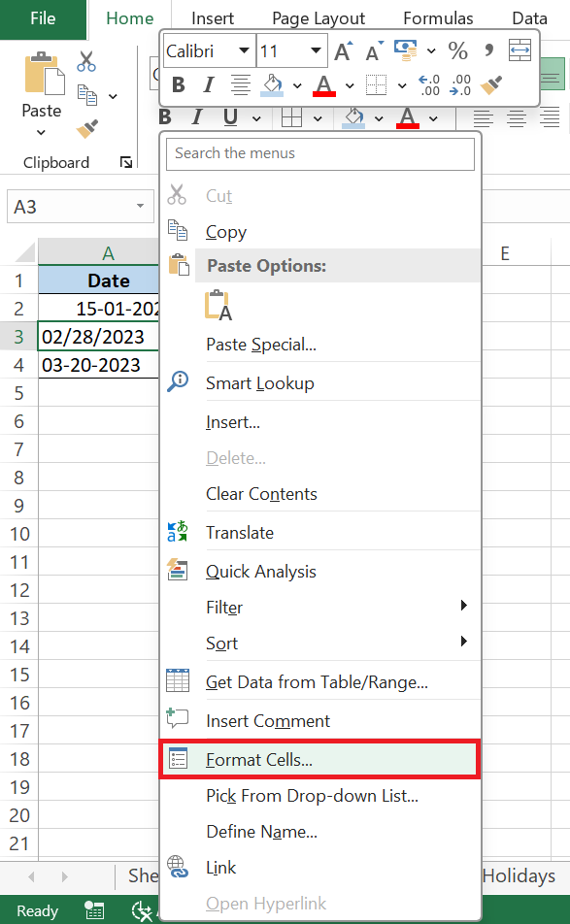Select Insert Comment menu item
570x924 pixels.
(320, 721)
